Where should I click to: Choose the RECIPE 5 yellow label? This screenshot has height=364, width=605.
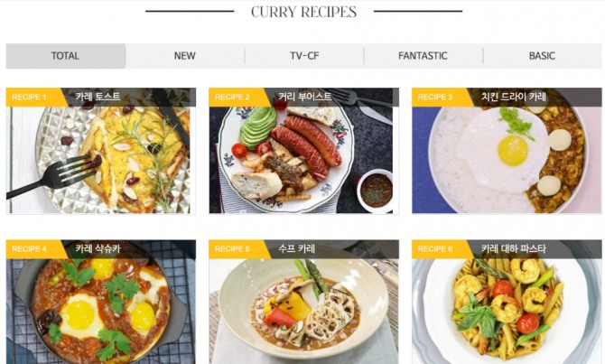[237, 249]
